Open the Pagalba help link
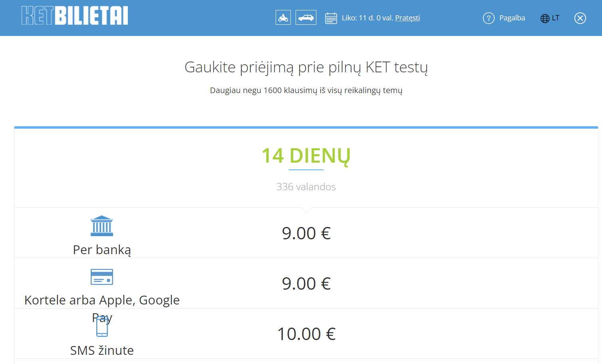Viewport: 602px width, 364px height. click(x=512, y=18)
